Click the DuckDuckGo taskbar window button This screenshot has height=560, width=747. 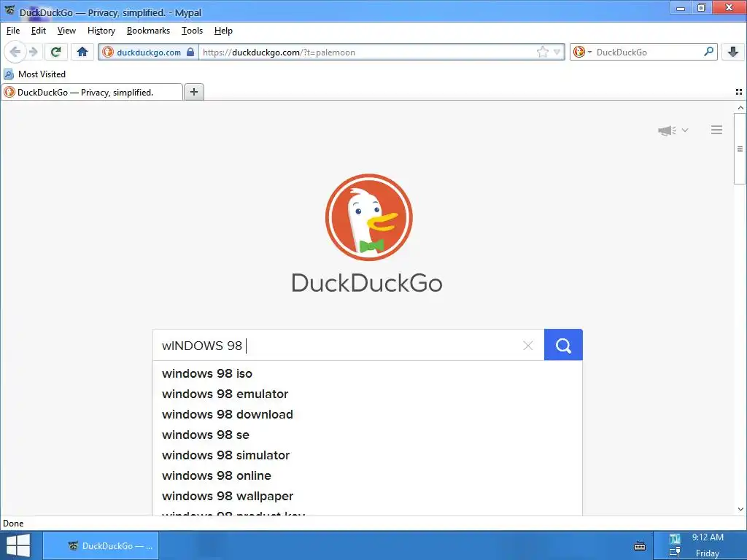101,545
